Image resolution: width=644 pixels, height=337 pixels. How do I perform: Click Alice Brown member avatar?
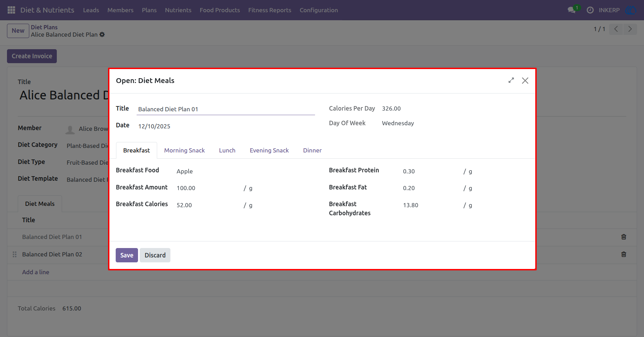(x=70, y=129)
